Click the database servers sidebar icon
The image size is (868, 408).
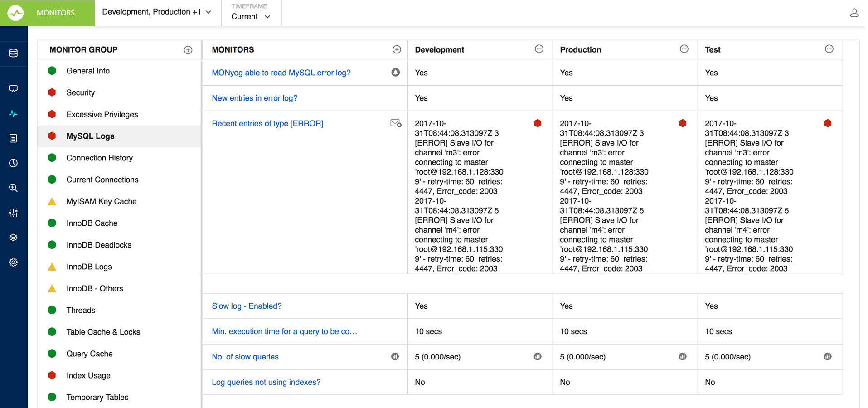14,53
